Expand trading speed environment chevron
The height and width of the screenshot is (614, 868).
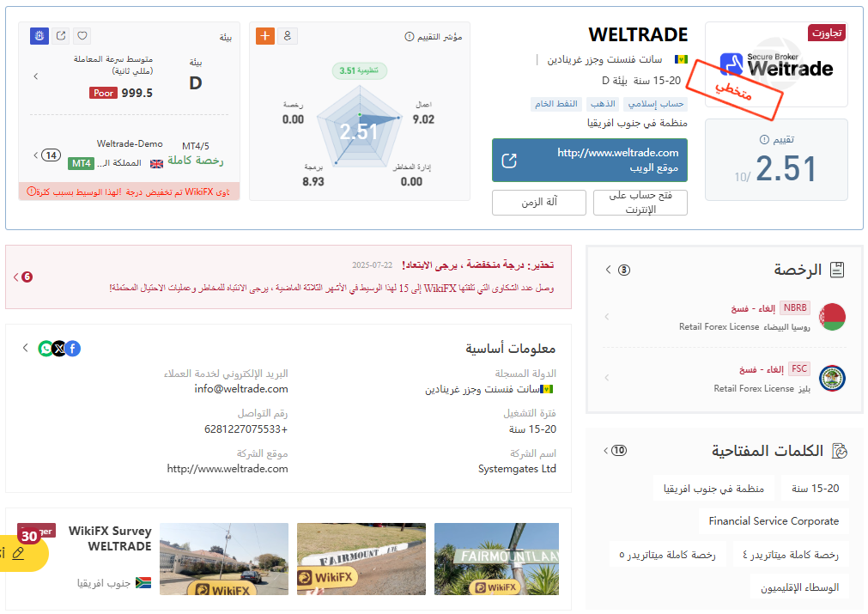(36, 76)
